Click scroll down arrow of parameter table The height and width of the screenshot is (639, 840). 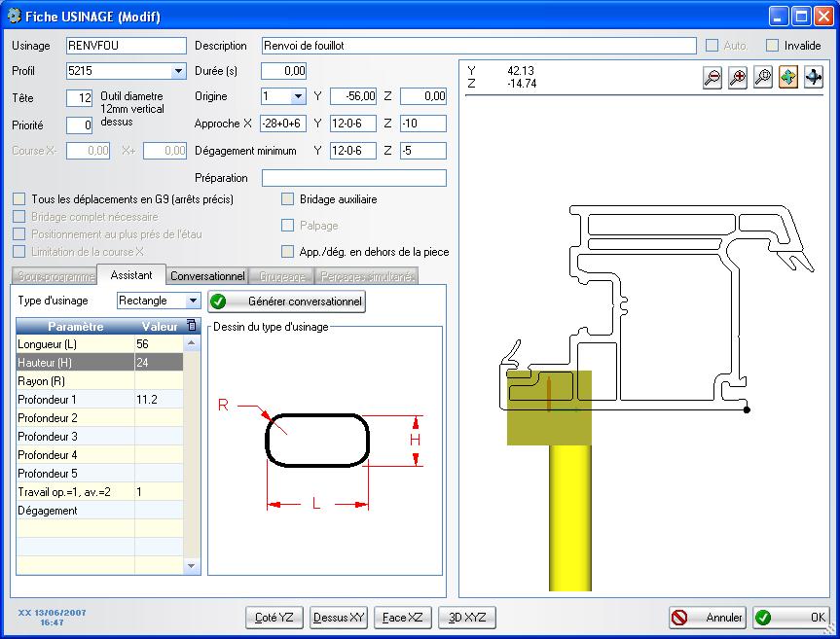191,566
